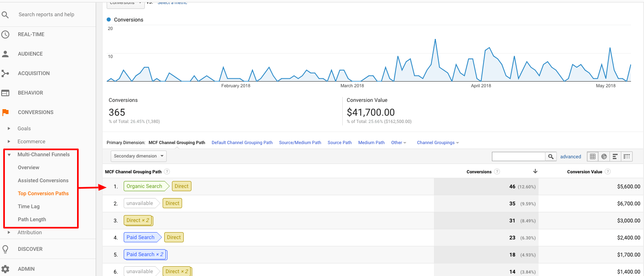Click the advanced filter link

coord(570,157)
